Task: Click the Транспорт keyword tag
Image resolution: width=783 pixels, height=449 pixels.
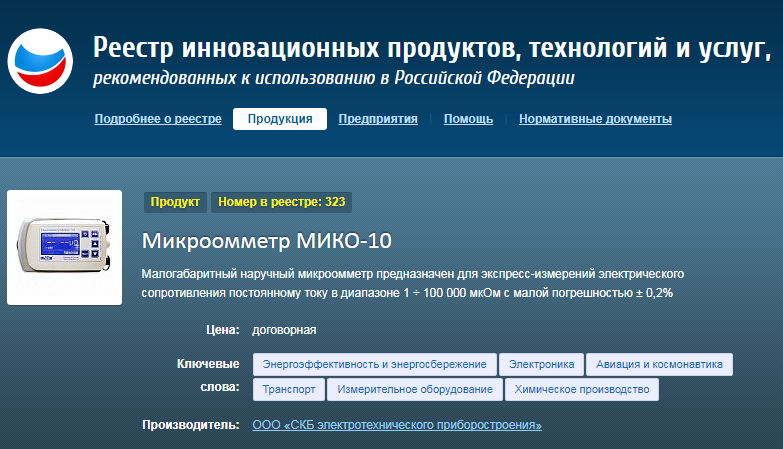Action: pyautogui.click(x=289, y=389)
